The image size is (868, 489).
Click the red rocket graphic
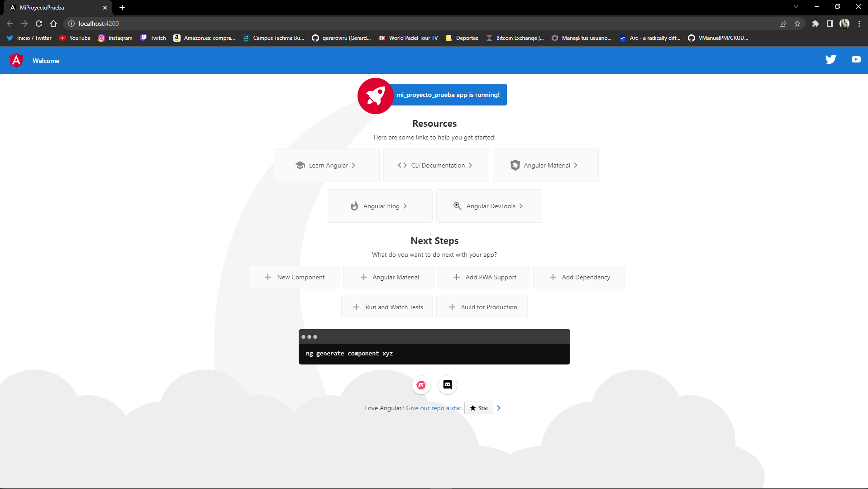(375, 96)
